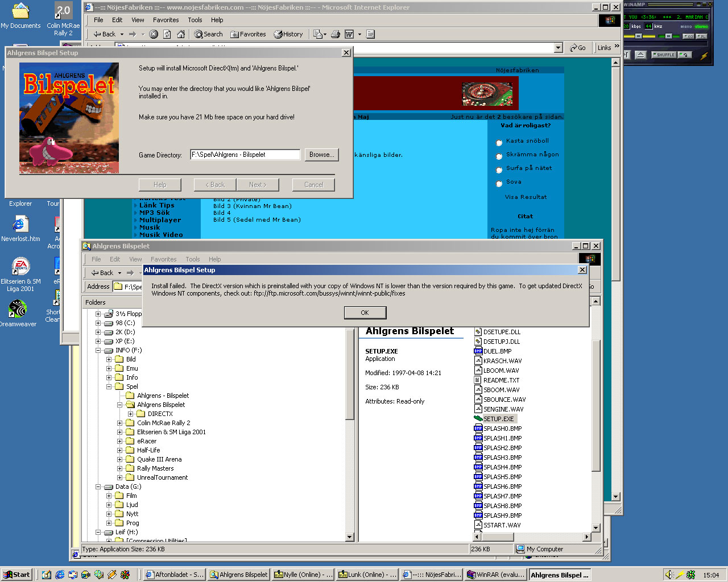Open the Favorites menu in Internet Explorer
The image size is (728, 582).
[x=166, y=20]
